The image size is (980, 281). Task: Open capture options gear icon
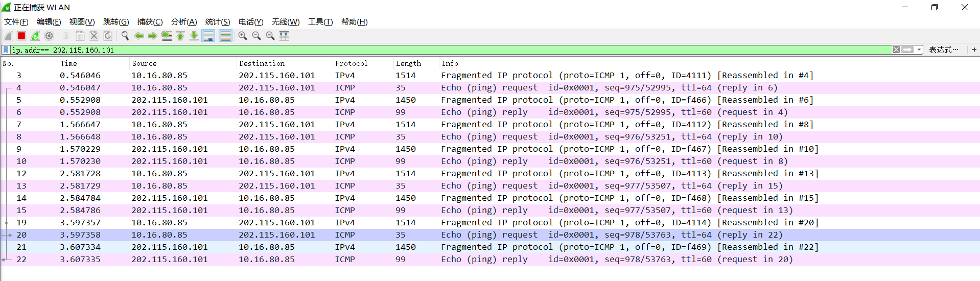49,36
